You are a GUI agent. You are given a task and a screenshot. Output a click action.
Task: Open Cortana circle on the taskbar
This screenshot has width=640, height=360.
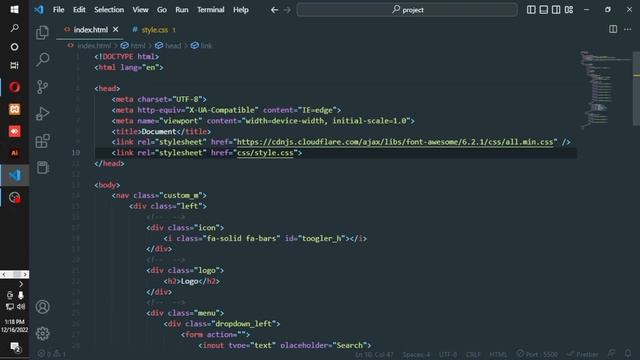point(14,47)
